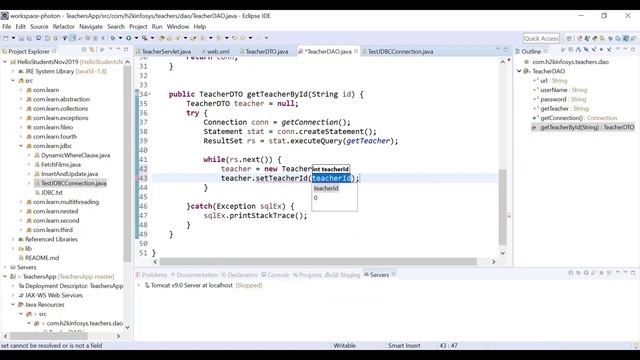The image size is (640, 360).
Task: Toggle Link with Editor in Project Explorer
Action: pyautogui.click(x=92, y=50)
